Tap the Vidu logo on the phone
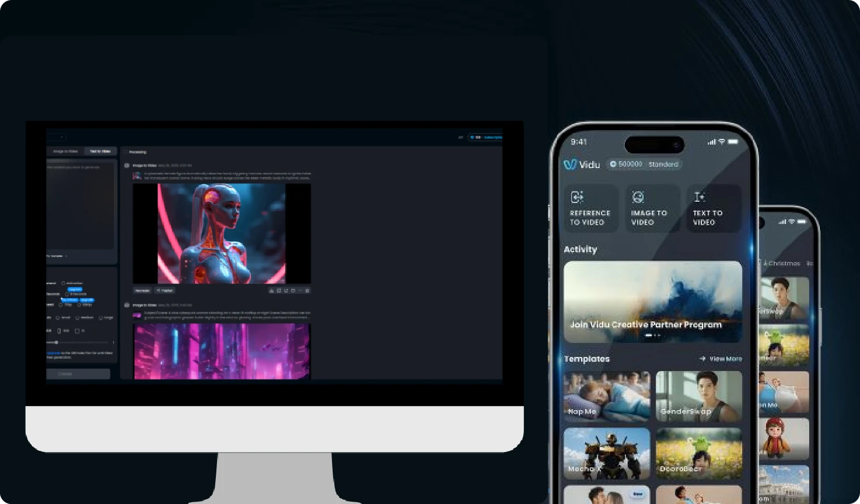Screen dimensions: 860x504 [x=582, y=164]
